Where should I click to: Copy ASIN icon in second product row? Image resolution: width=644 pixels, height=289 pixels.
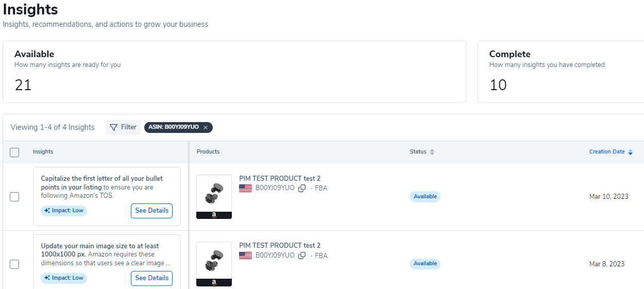pyautogui.click(x=302, y=256)
